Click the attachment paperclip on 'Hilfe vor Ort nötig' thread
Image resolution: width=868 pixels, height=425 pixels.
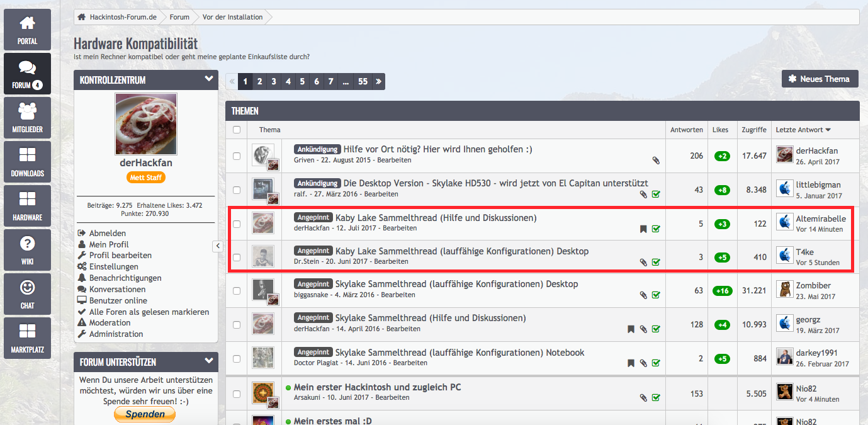(656, 161)
